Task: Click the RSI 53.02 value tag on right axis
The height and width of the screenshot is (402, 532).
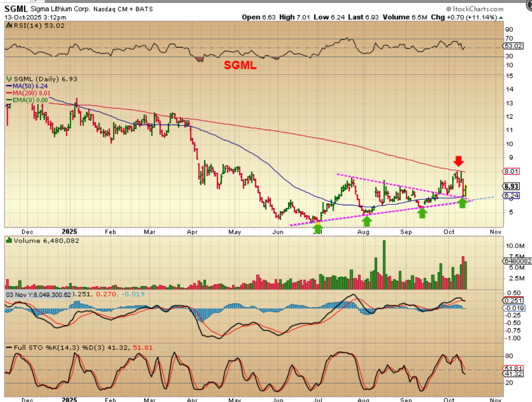Action: tap(514, 46)
